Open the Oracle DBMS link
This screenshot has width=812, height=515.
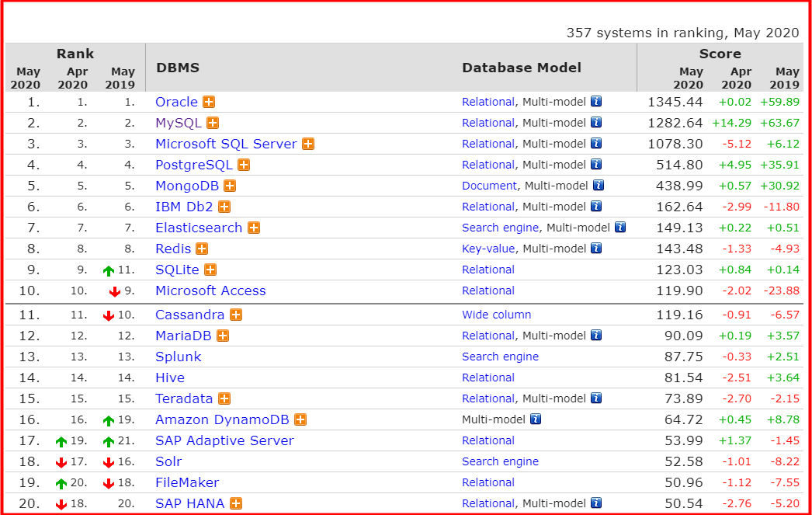[x=176, y=102]
